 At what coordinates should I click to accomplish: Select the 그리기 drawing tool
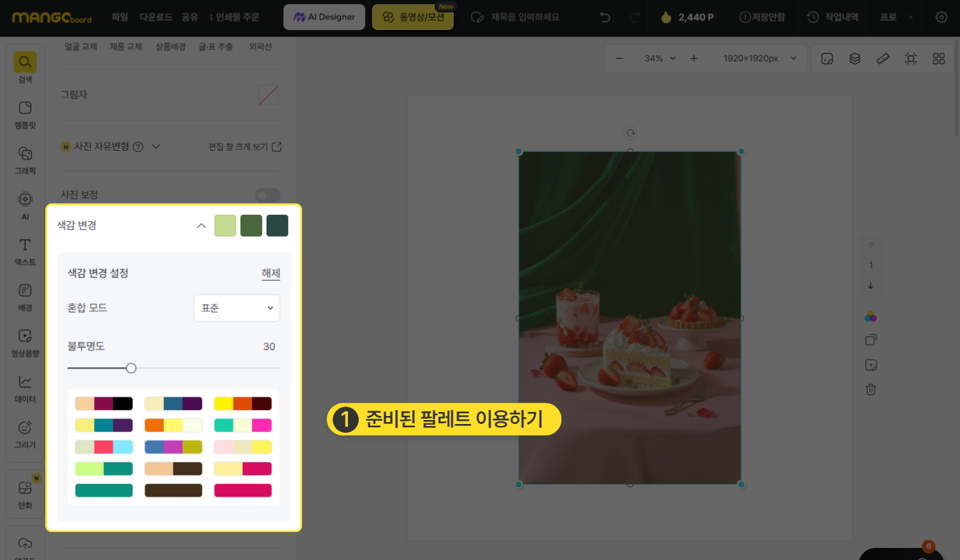(x=25, y=434)
